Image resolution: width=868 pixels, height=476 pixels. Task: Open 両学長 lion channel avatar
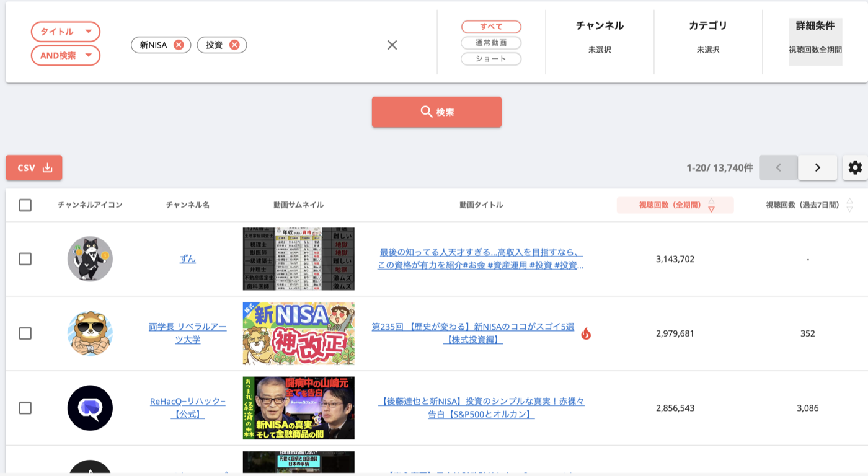[x=90, y=333]
